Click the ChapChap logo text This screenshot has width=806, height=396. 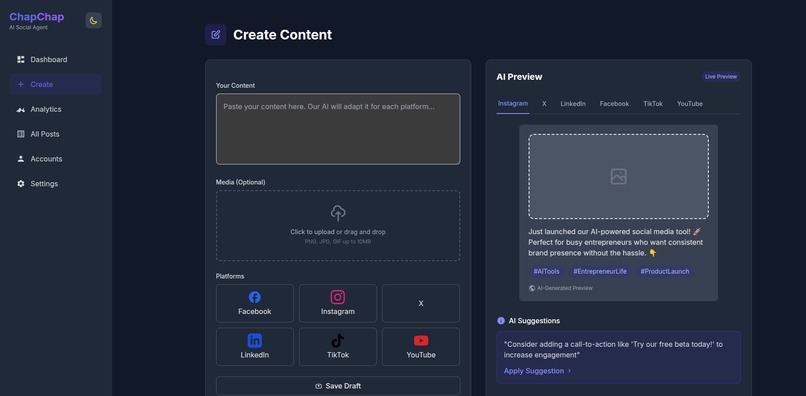[x=36, y=17]
